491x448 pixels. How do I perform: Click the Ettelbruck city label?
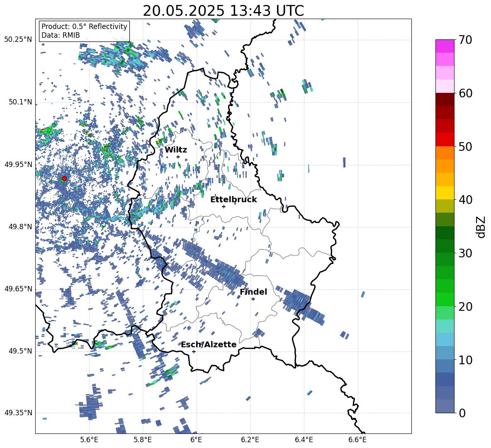pos(233,200)
